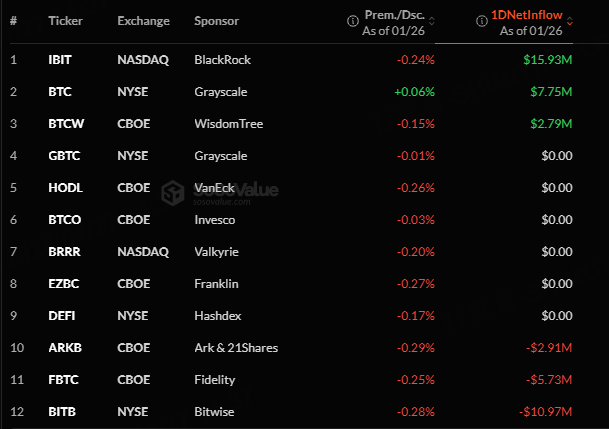Screen dimensions: 609x429
Task: Click the BITB ticker
Action: 62,412
